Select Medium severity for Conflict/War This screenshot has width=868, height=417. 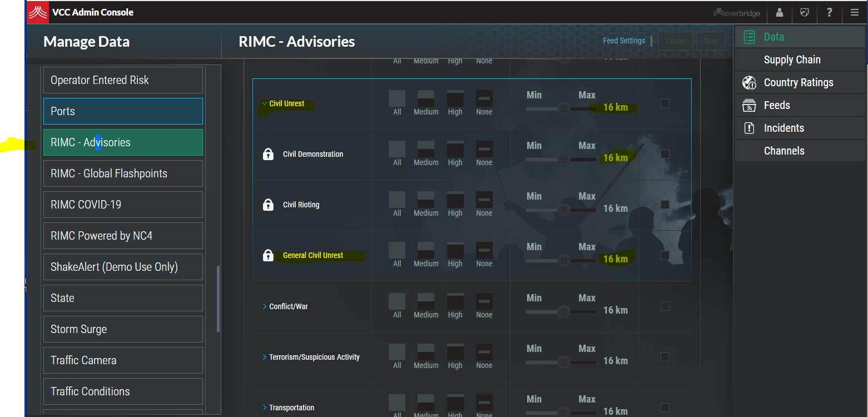426,301
